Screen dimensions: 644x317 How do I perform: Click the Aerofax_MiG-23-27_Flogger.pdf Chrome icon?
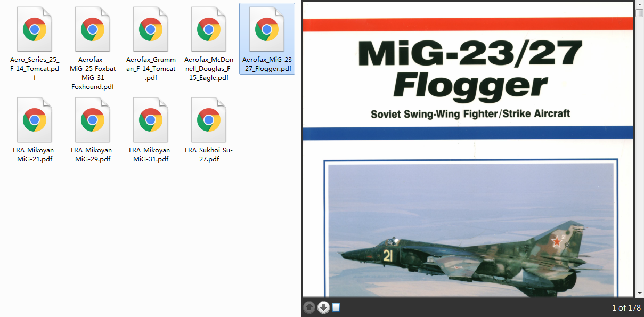[x=267, y=30]
